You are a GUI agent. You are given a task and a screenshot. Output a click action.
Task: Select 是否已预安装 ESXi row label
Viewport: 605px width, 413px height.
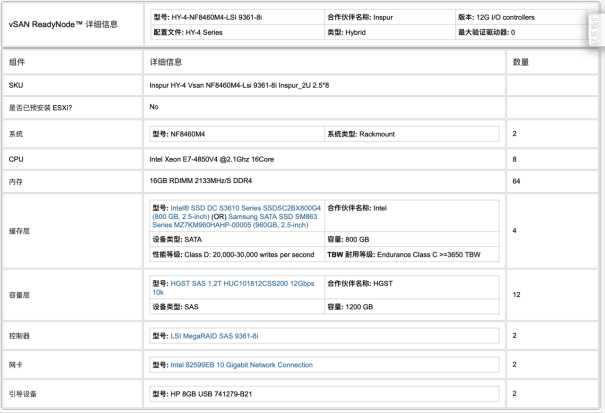coord(41,108)
